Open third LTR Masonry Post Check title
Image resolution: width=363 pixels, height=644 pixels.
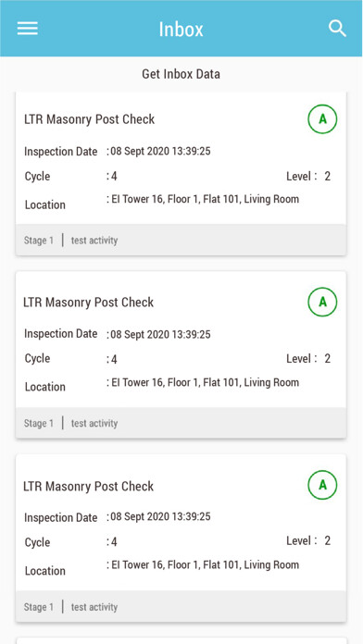88,487
